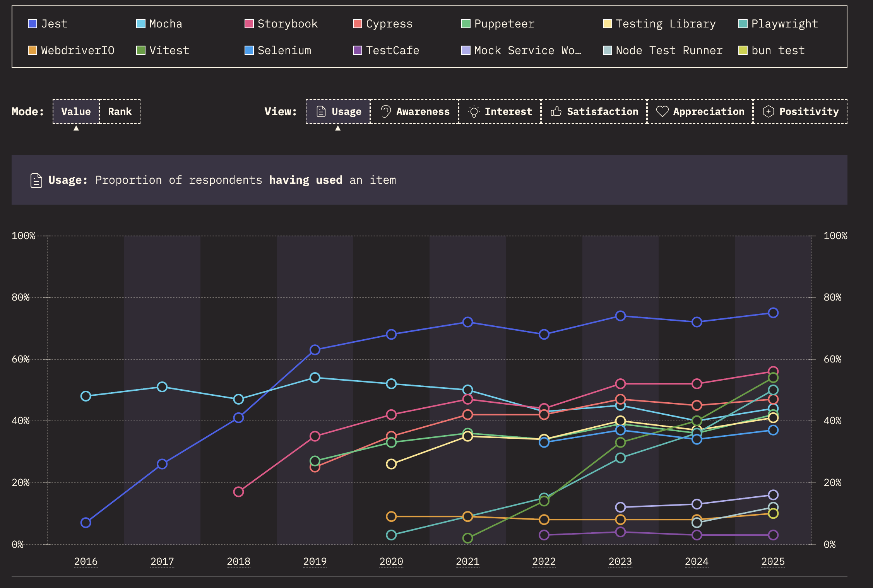873x588 pixels.
Task: Click Testing Library's 2020 data point
Action: click(391, 464)
